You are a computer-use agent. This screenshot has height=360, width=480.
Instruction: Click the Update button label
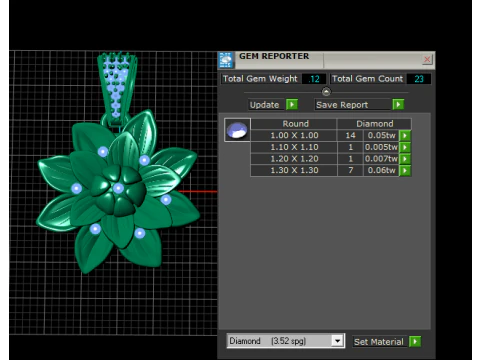[x=266, y=105]
